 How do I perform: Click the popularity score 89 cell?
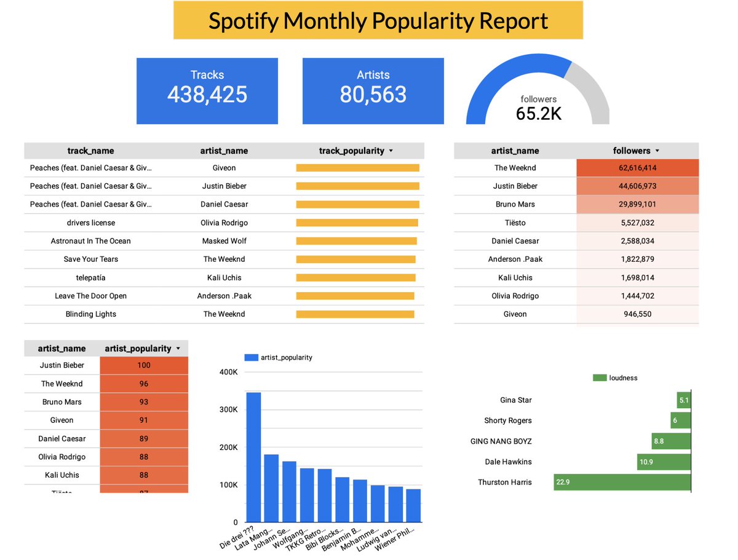(144, 439)
